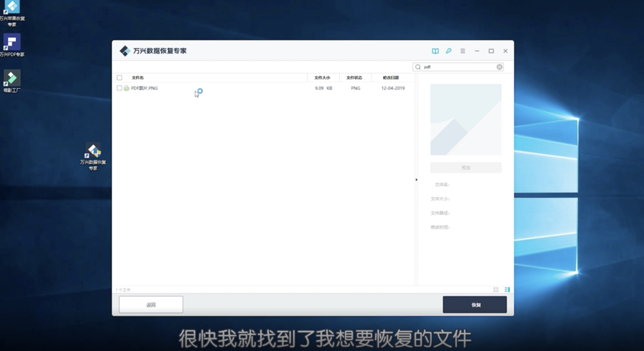Click the search magnifier icon
The height and width of the screenshot is (351, 644).
point(418,67)
